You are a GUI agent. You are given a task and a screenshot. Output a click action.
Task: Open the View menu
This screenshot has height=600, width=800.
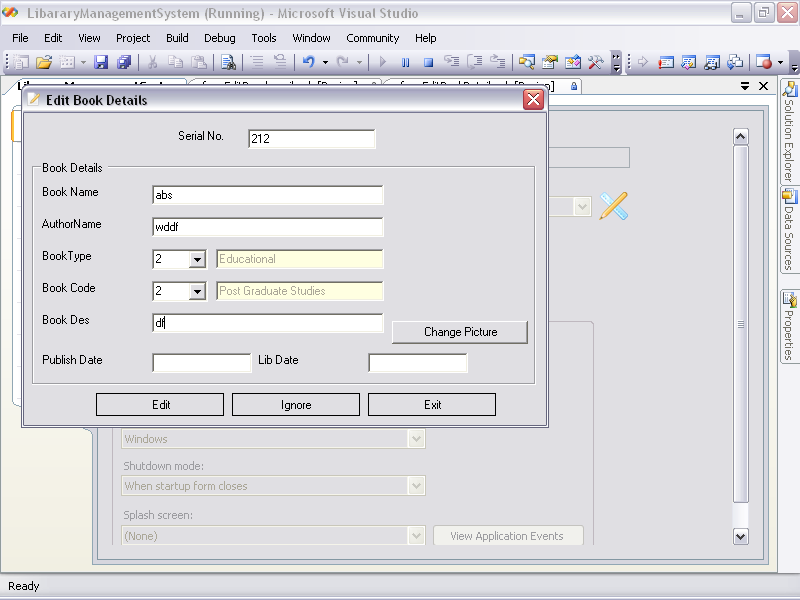pyautogui.click(x=89, y=38)
